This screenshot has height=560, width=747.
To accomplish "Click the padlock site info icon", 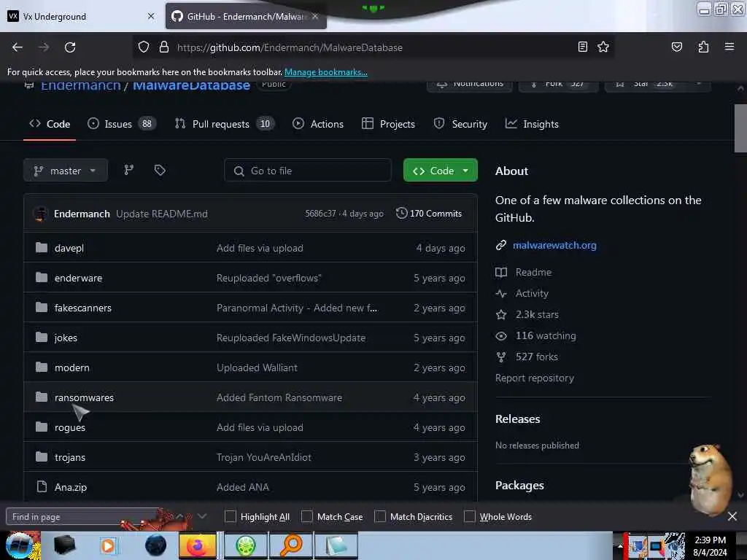I will pos(164,47).
